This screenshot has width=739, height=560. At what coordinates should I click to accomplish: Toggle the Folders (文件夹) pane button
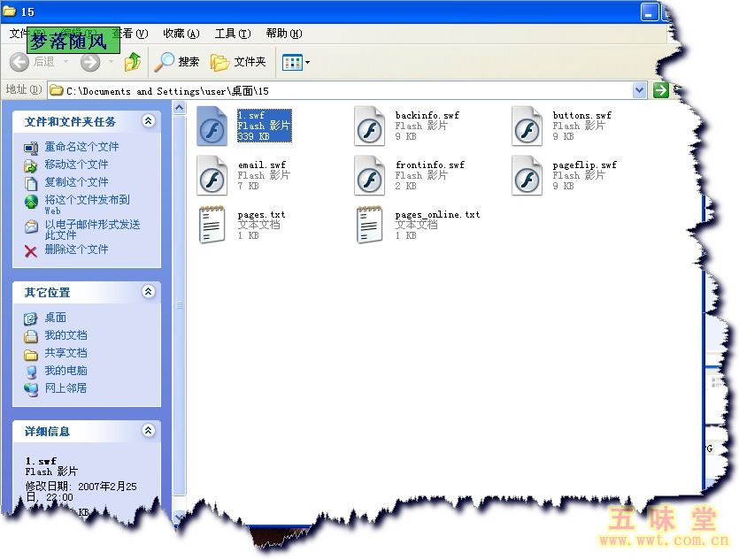click(238, 62)
